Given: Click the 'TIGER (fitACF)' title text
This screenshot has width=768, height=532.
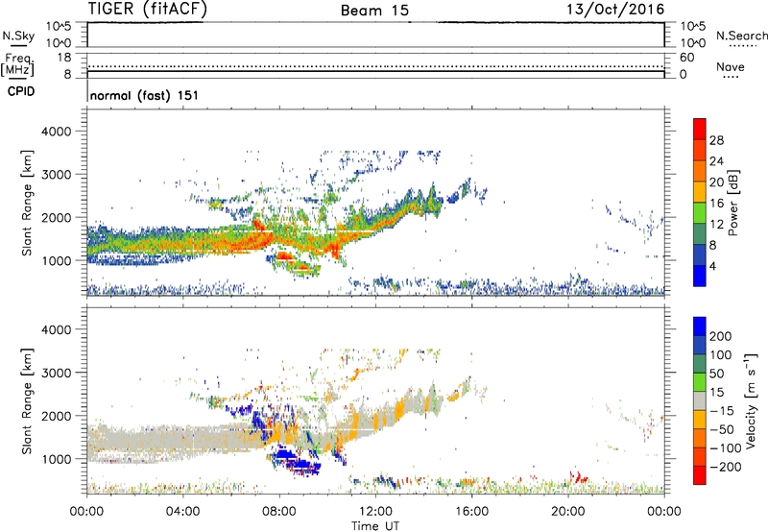Looking at the screenshot, I should (148, 9).
